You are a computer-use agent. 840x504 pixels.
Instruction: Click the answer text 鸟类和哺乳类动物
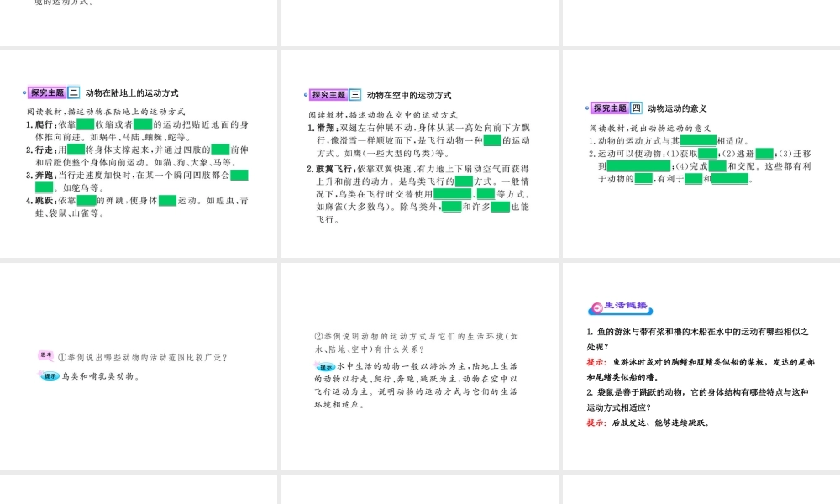tap(102, 376)
